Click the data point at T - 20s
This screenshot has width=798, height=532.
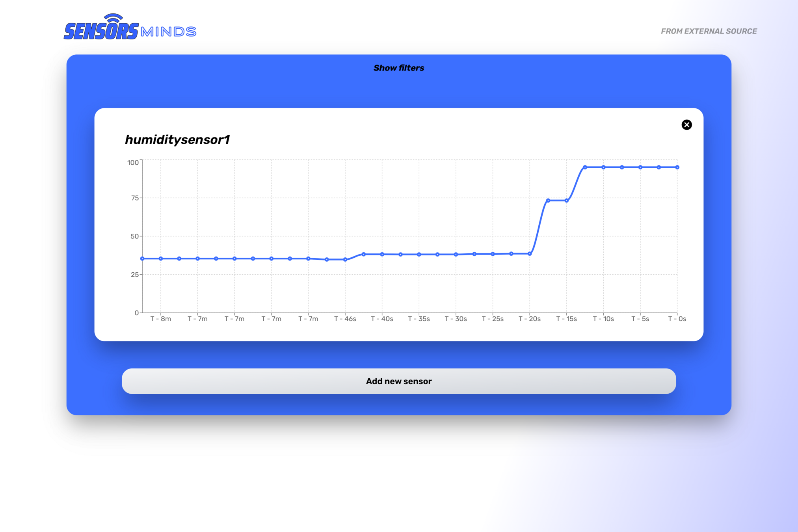click(x=530, y=254)
